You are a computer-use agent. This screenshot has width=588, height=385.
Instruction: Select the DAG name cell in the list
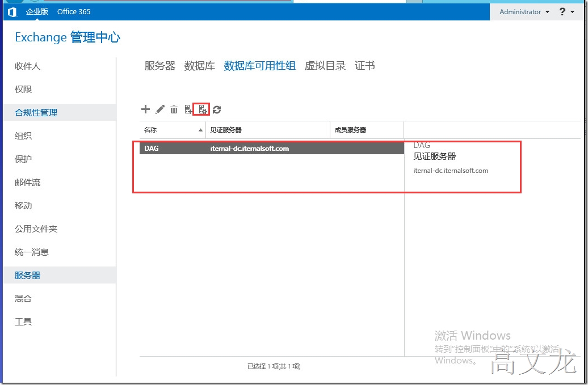coord(152,149)
